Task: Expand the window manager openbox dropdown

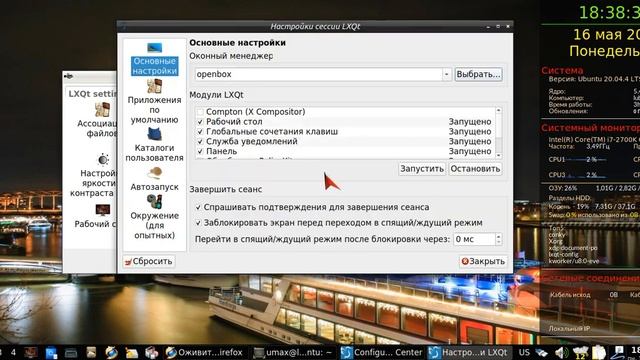Action: 447,74
